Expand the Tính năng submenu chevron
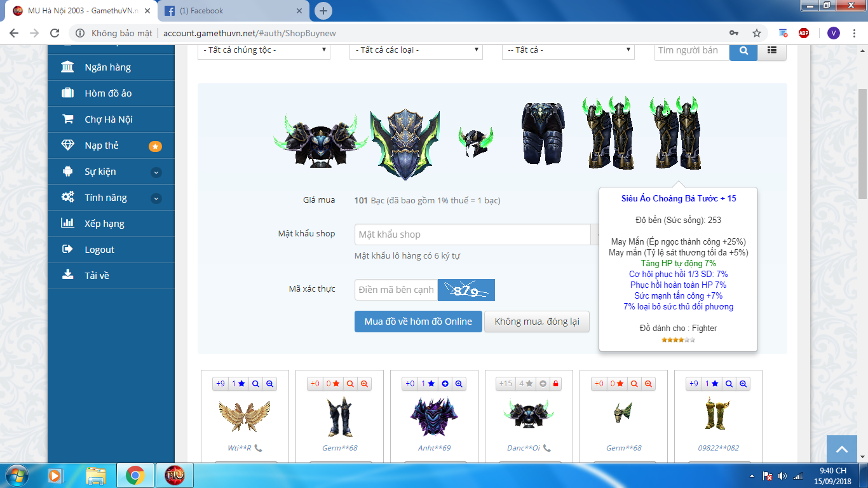Image resolution: width=868 pixels, height=488 pixels. [x=156, y=198]
